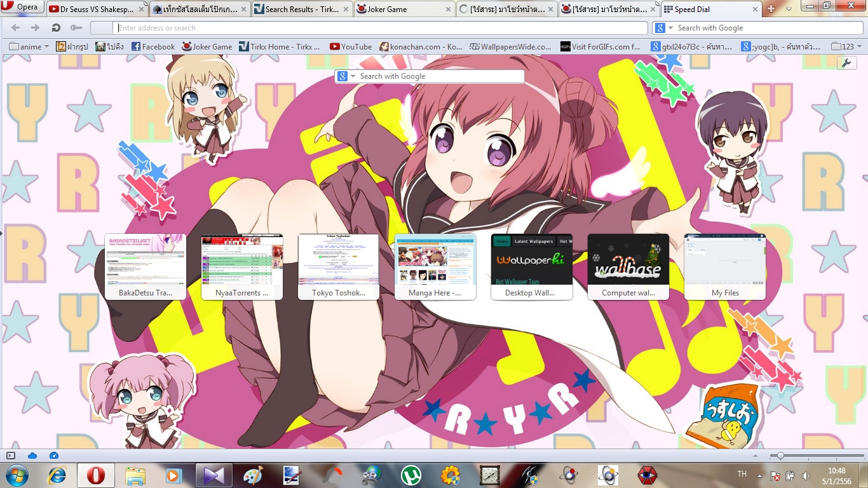Expand the closed tabs dropdown arrow

pos(789,9)
